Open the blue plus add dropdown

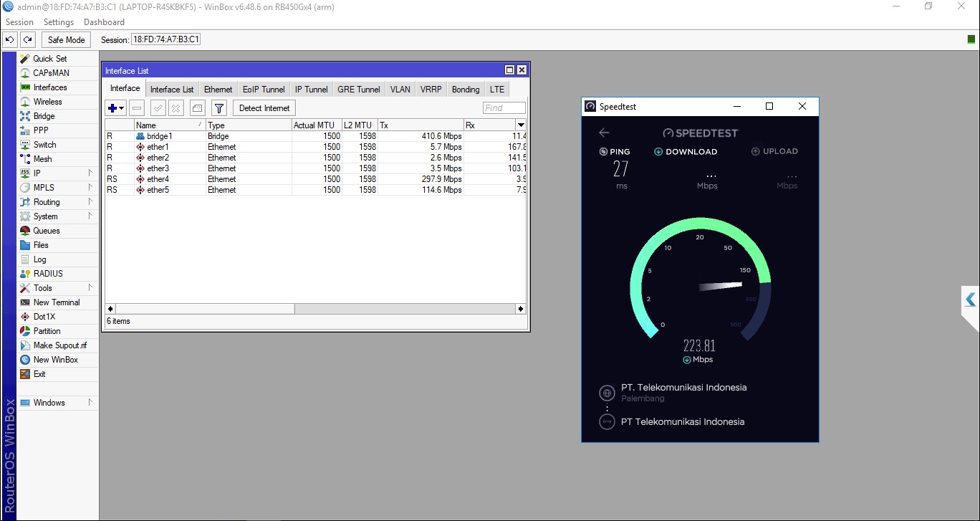click(115, 108)
